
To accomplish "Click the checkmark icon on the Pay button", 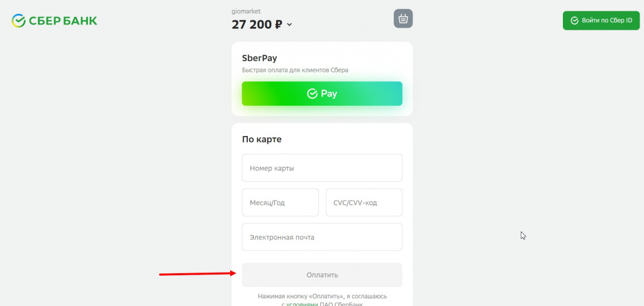I will pyautogui.click(x=312, y=94).
